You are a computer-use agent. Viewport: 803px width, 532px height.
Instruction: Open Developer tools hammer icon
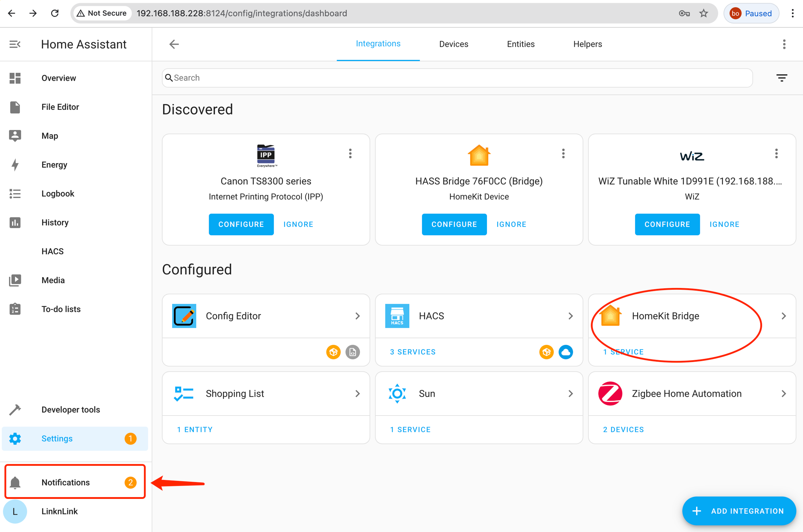[x=15, y=410]
